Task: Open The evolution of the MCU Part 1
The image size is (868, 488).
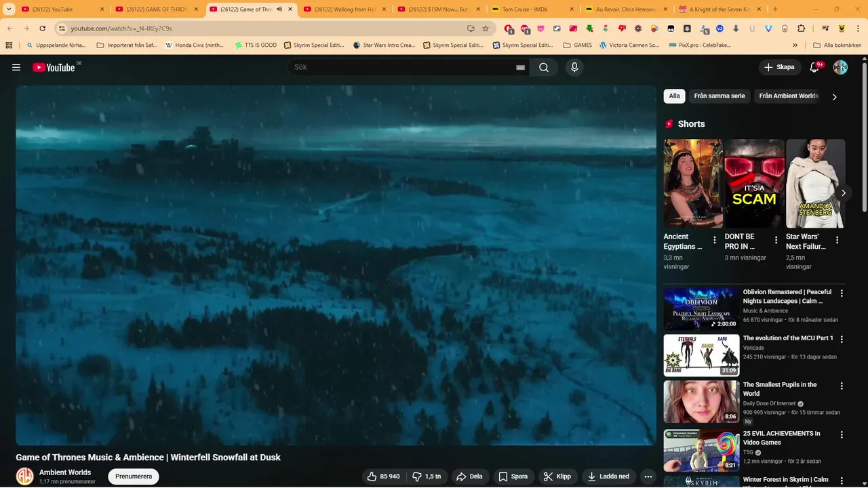Action: coord(788,338)
